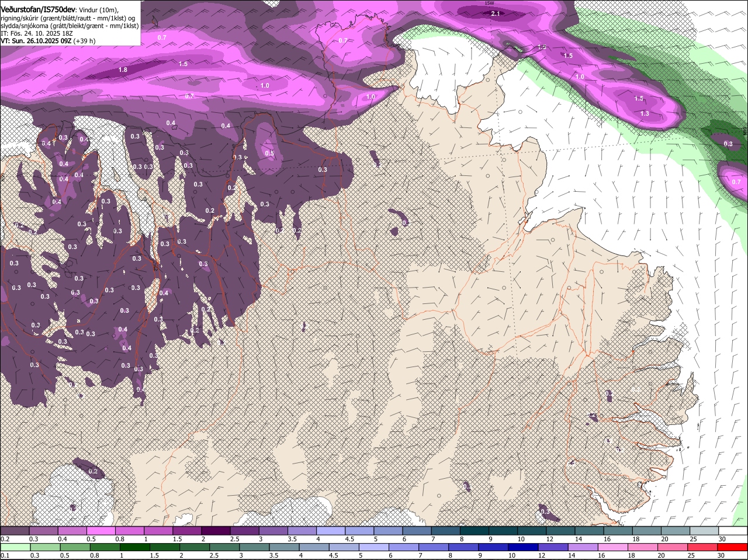Viewport: 748px width, 560px height.
Task: Select the 'Vindur (10m)' text in header
Action: [x=99, y=10]
